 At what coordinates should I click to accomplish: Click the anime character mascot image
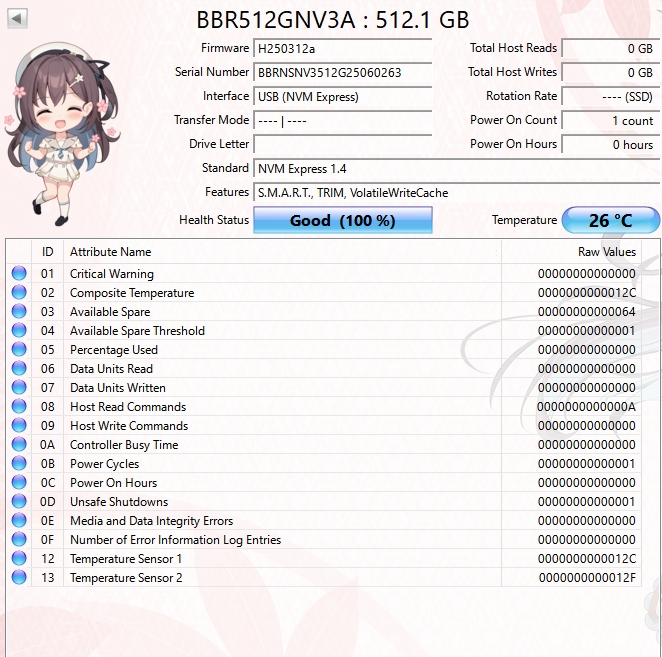click(x=62, y=133)
